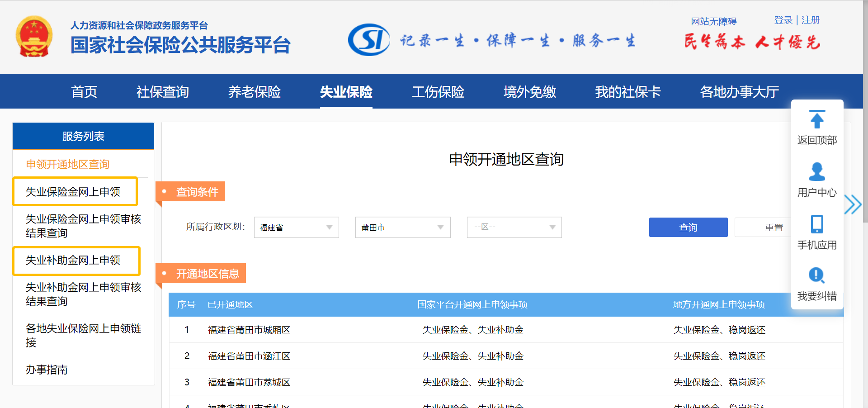Screen dimensions: 868x408
Task: Click the 登录 login link
Action: (x=783, y=20)
